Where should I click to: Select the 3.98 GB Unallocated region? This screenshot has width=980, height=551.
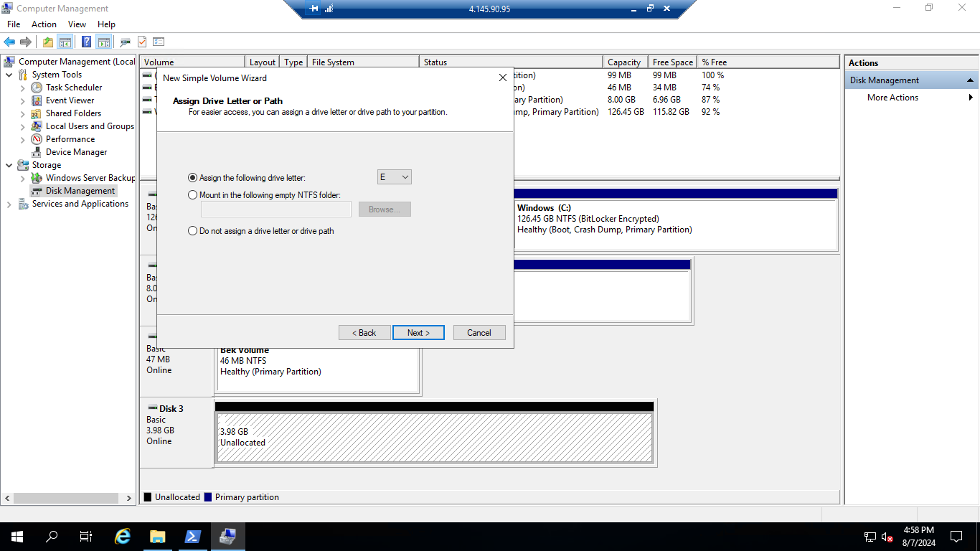pos(434,438)
